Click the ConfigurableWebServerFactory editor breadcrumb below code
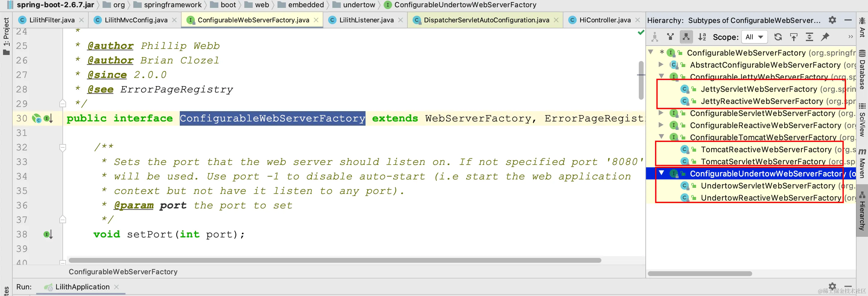The image size is (868, 296). coord(123,272)
